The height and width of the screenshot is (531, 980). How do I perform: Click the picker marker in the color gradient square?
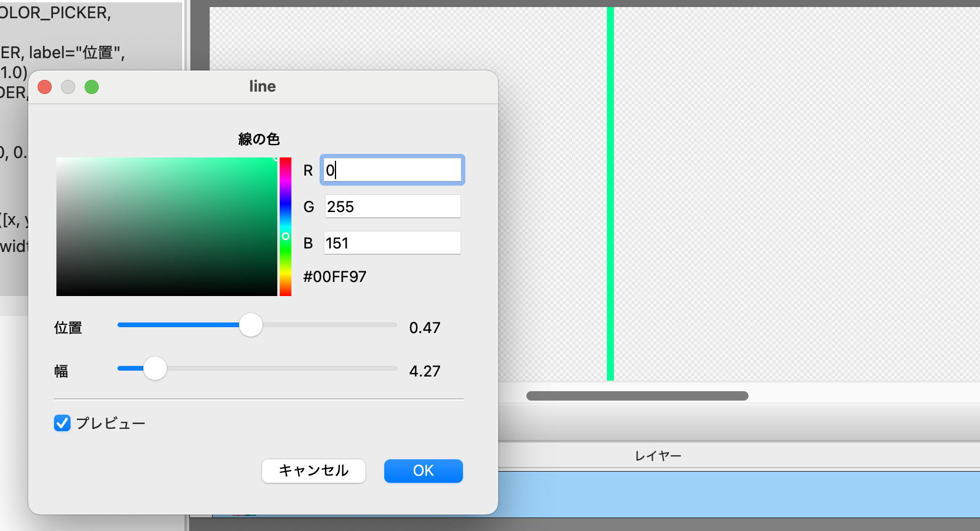click(x=276, y=159)
